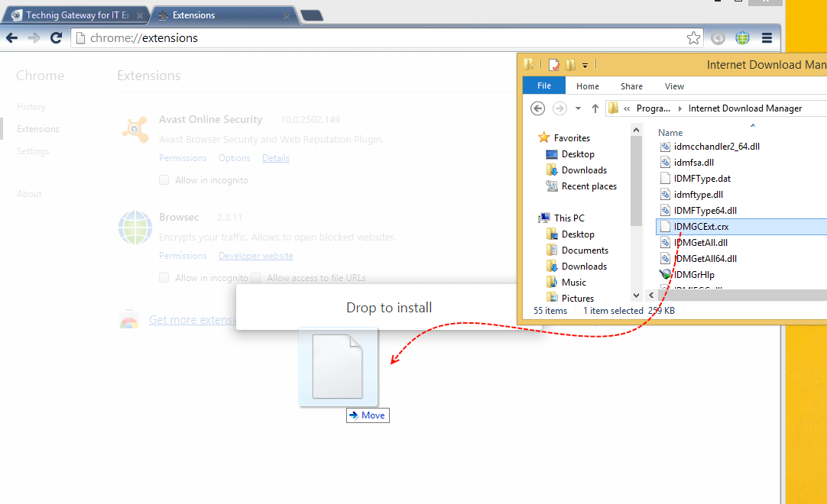Click Progra... breadcrumb in Explorer path

pyautogui.click(x=653, y=108)
